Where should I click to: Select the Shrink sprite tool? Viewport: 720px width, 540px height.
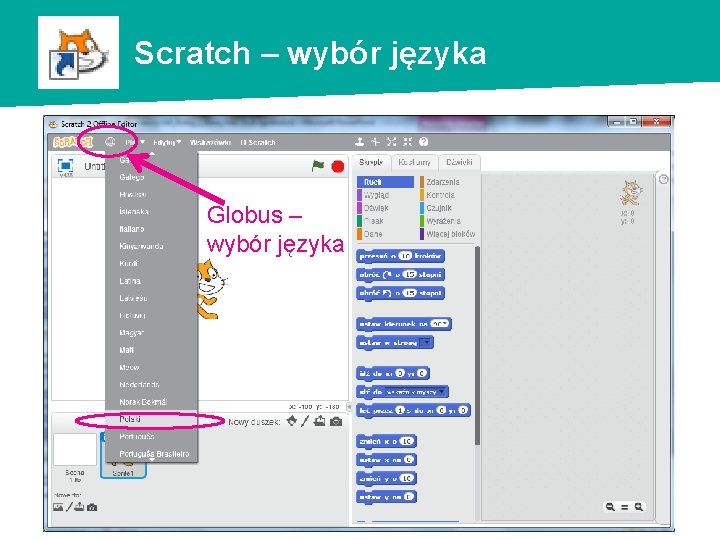(408, 142)
